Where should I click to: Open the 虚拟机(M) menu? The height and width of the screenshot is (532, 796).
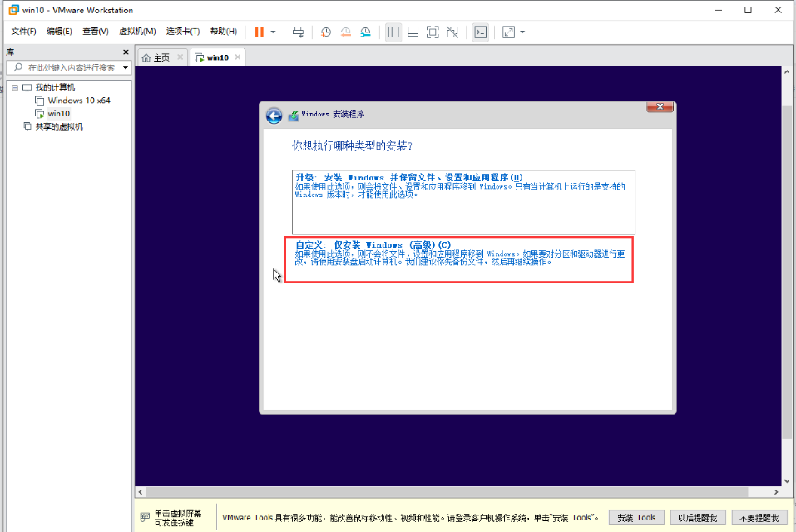click(x=137, y=32)
